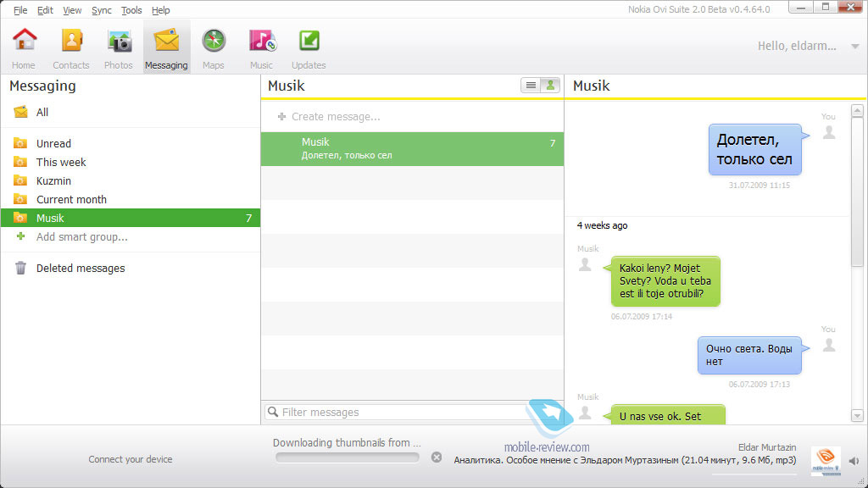Image resolution: width=868 pixels, height=488 pixels.
Task: Click the magnifier icon in Filter messages
Action: pyautogui.click(x=272, y=412)
